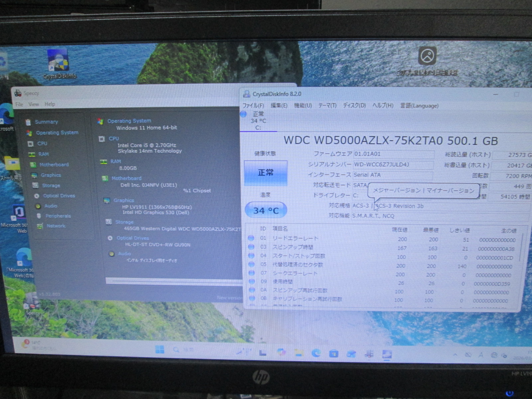532x399 pixels.
Task: Click the Windows Start button on taskbar
Action: (x=160, y=350)
